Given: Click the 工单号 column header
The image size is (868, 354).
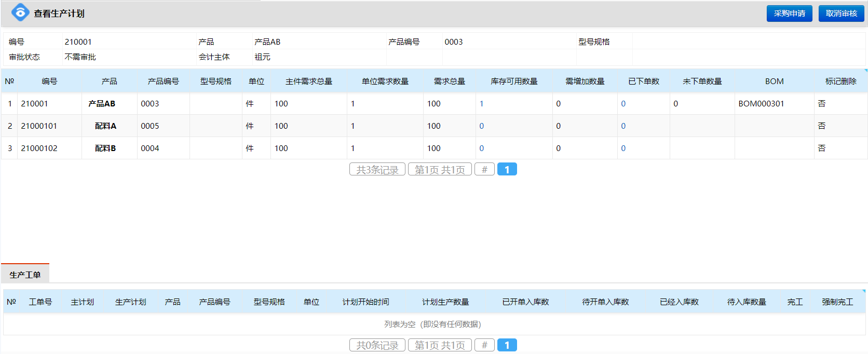Looking at the screenshot, I should point(40,302).
